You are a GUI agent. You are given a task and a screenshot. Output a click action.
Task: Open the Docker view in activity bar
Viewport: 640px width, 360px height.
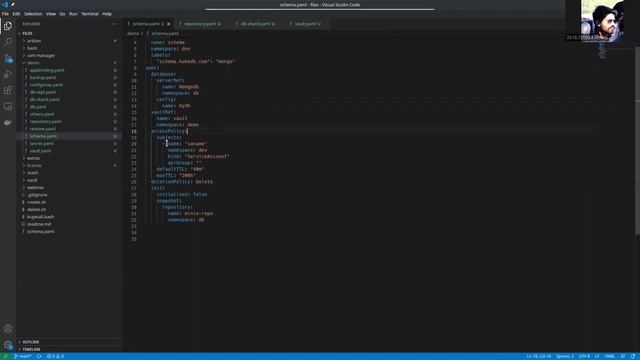tap(8, 122)
